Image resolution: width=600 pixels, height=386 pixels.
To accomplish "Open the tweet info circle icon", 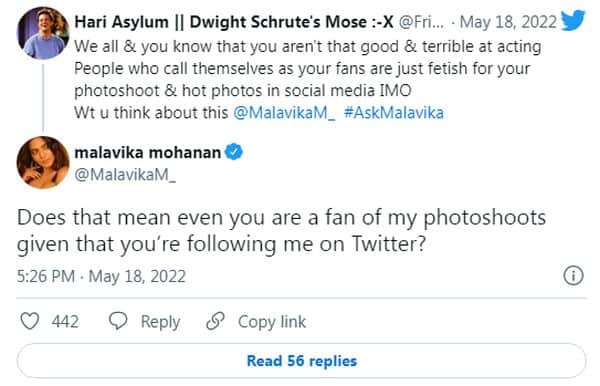I will click(573, 275).
